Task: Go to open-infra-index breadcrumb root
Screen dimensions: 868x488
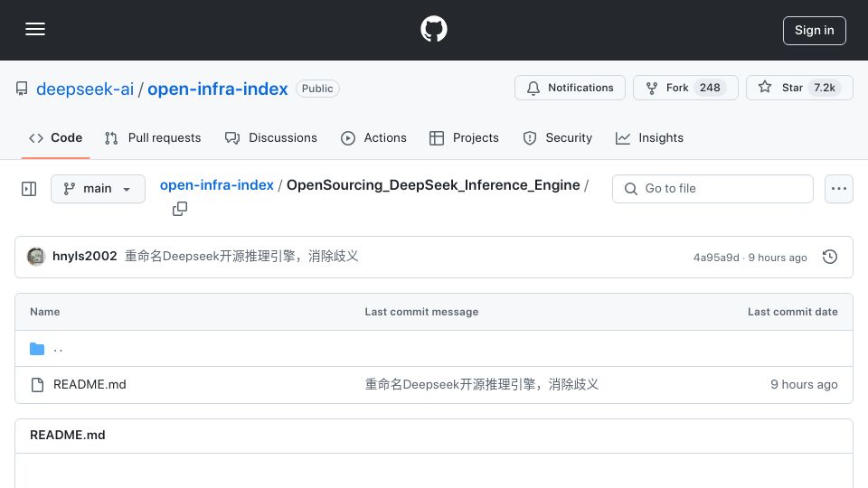Action: click(x=216, y=184)
